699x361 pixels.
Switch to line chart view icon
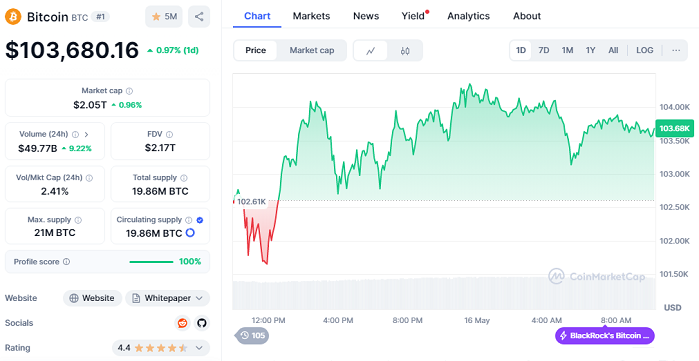[x=370, y=51]
